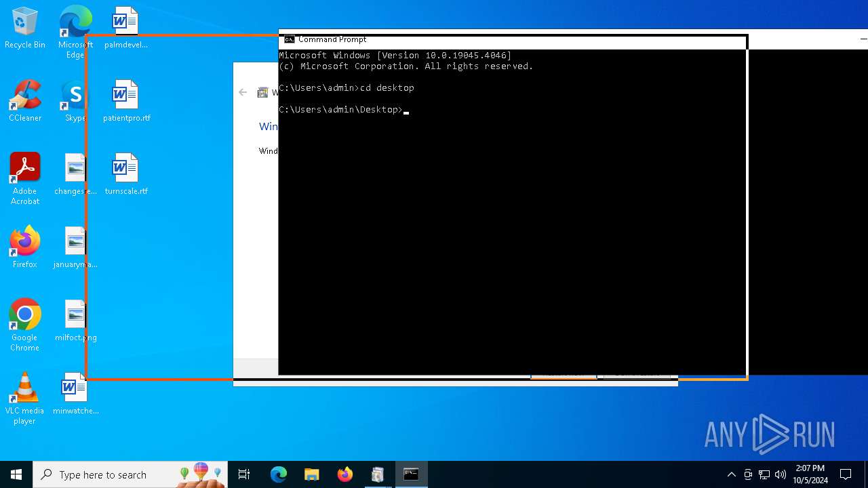Select the Firefox desktop shortcut
Image resolution: width=868 pixels, height=488 pixels.
tap(25, 247)
